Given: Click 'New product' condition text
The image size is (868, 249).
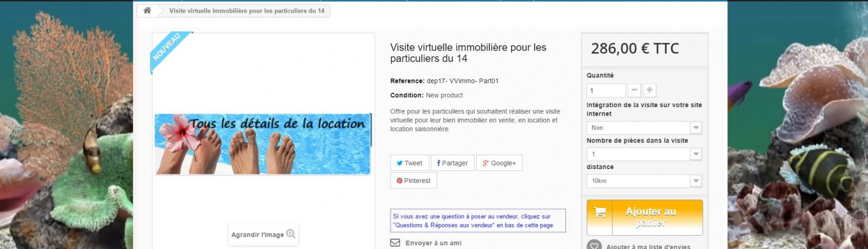Looking at the screenshot, I should (444, 96).
